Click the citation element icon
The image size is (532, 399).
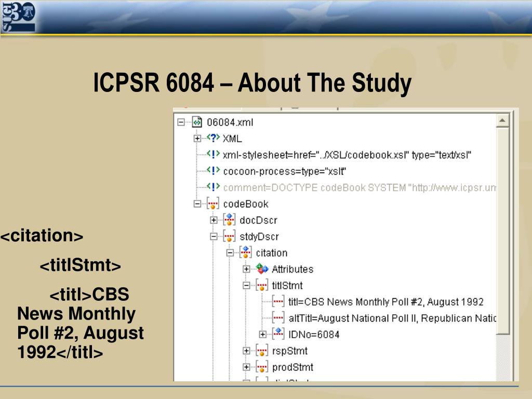pyautogui.click(x=246, y=252)
